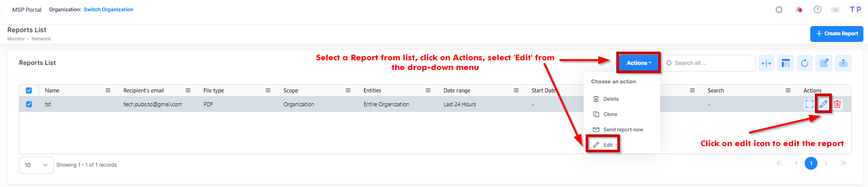Viewport: 868px width, 187px height.
Task: Open the video tutorials play icon
Action: (x=835, y=10)
